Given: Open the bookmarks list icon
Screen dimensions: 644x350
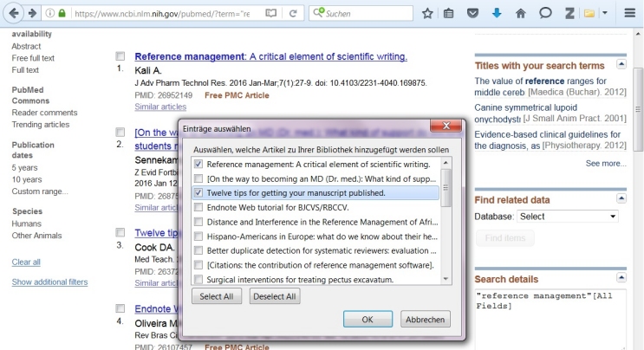Looking at the screenshot, I should pyautogui.click(x=448, y=13).
